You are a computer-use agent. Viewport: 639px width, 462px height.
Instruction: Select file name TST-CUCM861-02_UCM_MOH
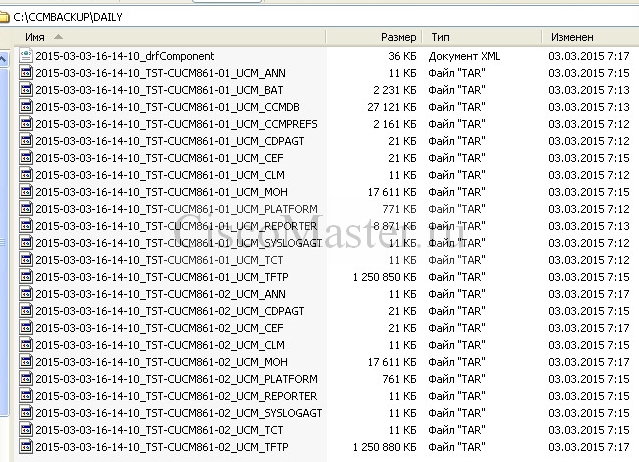point(161,362)
